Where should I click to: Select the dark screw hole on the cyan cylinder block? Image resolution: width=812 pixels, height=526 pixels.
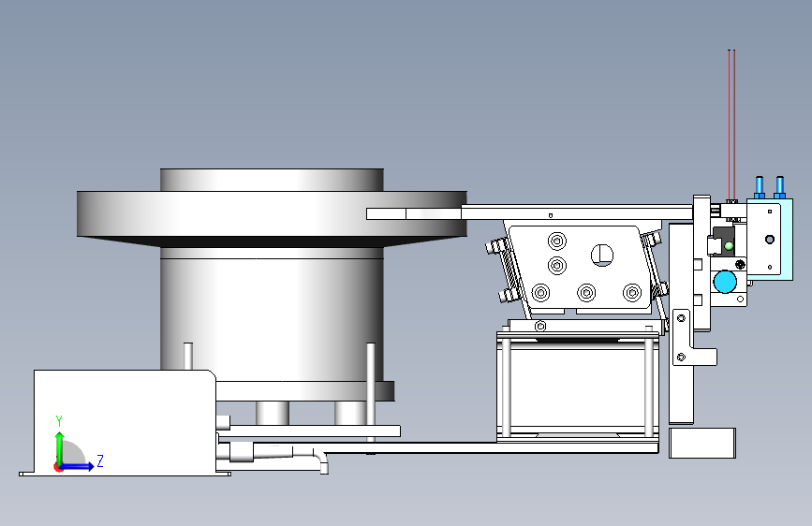770,240
